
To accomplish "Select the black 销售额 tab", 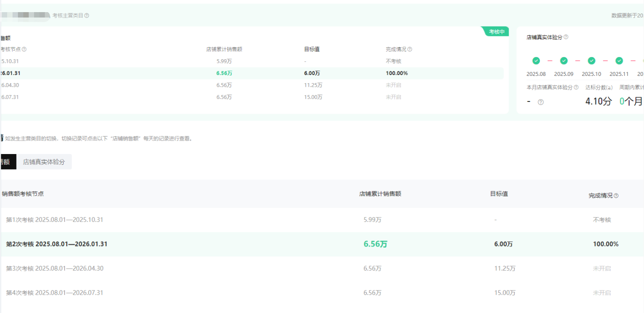I will (x=6, y=162).
